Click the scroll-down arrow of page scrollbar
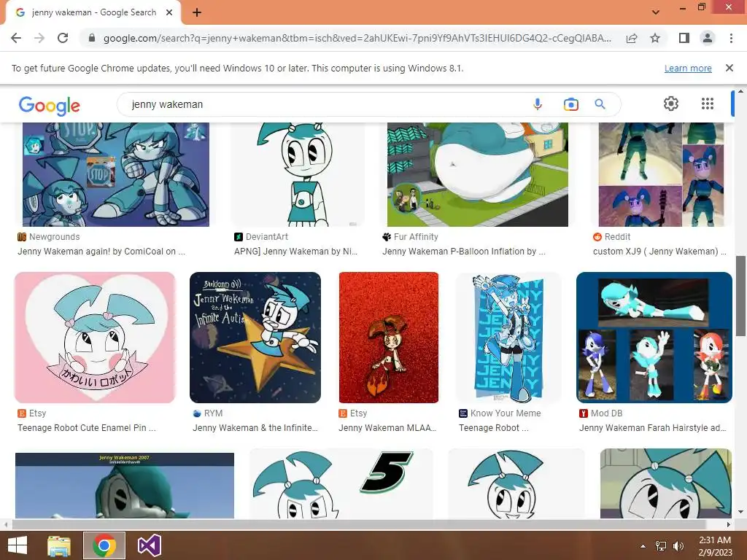747x560 pixels. click(x=741, y=513)
